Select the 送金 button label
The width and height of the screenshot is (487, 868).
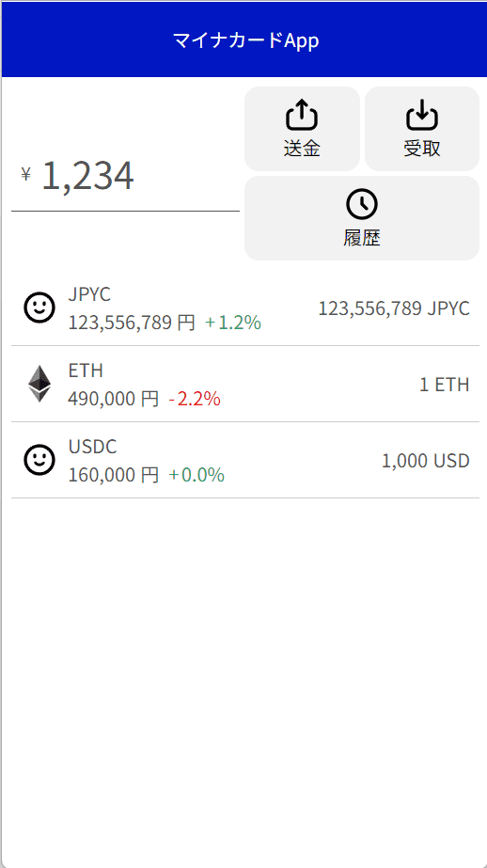[302, 149]
